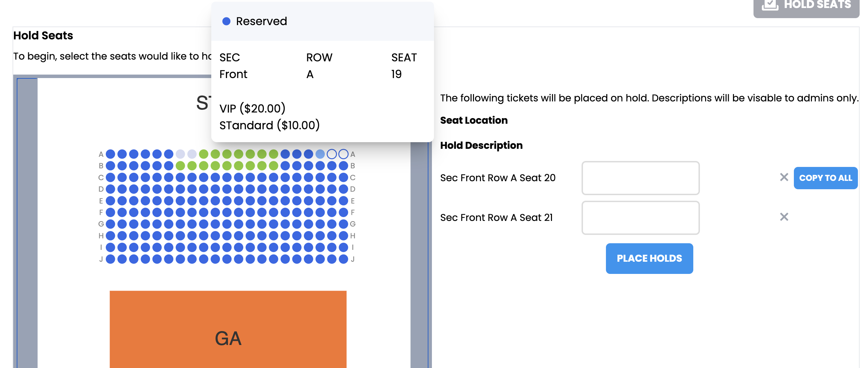868x368 pixels.
Task: Select the first seat in row J
Action: (x=110, y=259)
